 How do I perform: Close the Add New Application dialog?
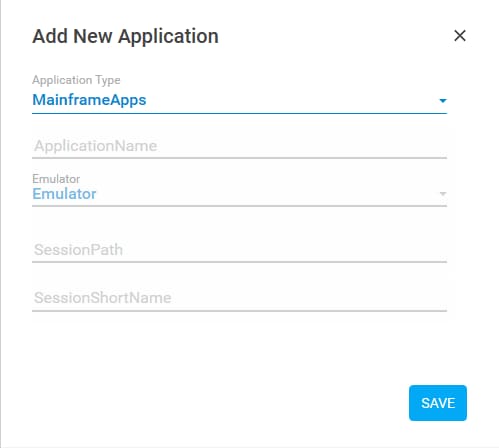[460, 36]
